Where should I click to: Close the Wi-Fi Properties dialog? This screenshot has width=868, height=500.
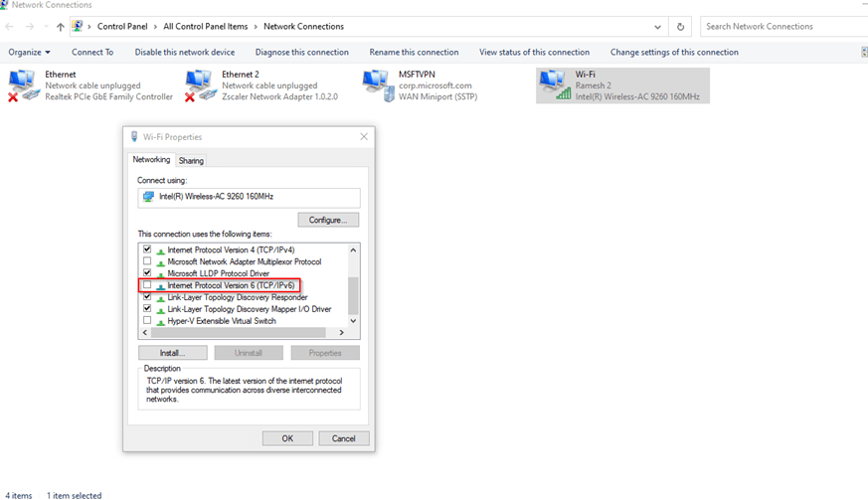(x=364, y=137)
